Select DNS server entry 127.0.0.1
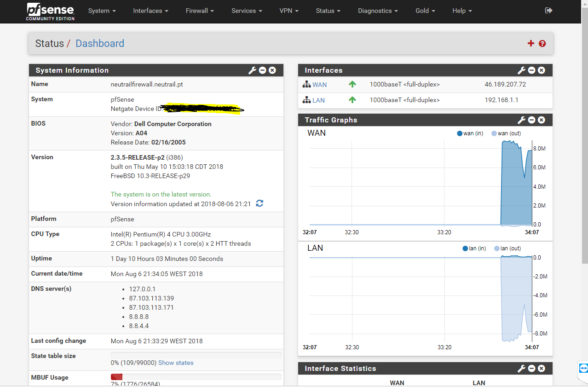The height and width of the screenshot is (387, 588). coord(142,289)
